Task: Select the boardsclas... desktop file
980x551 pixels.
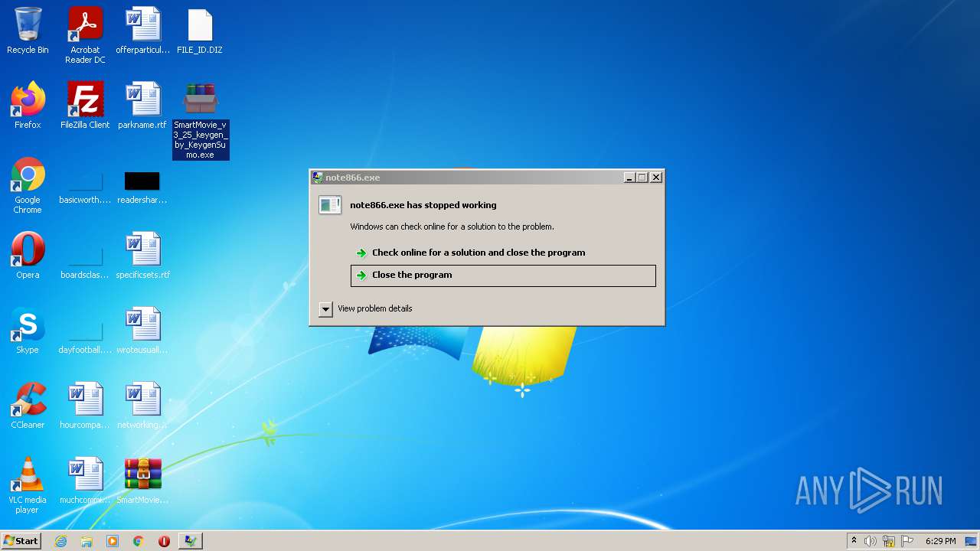Action: (x=85, y=261)
